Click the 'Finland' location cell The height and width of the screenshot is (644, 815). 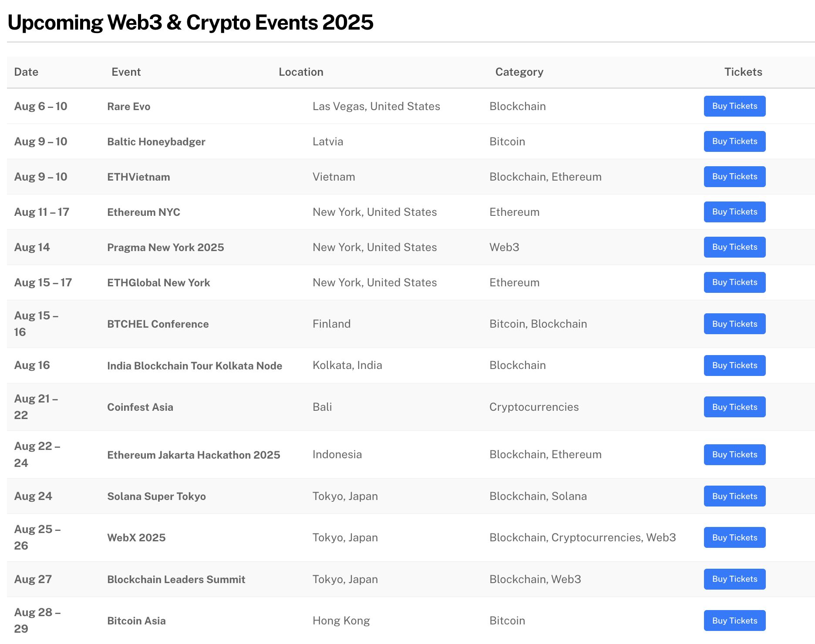331,324
